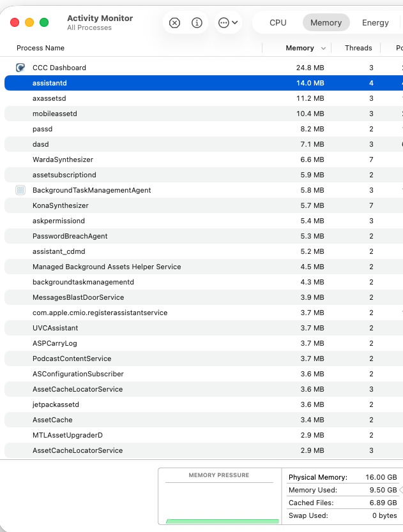Click the 8.2 MB memory value

(312, 129)
